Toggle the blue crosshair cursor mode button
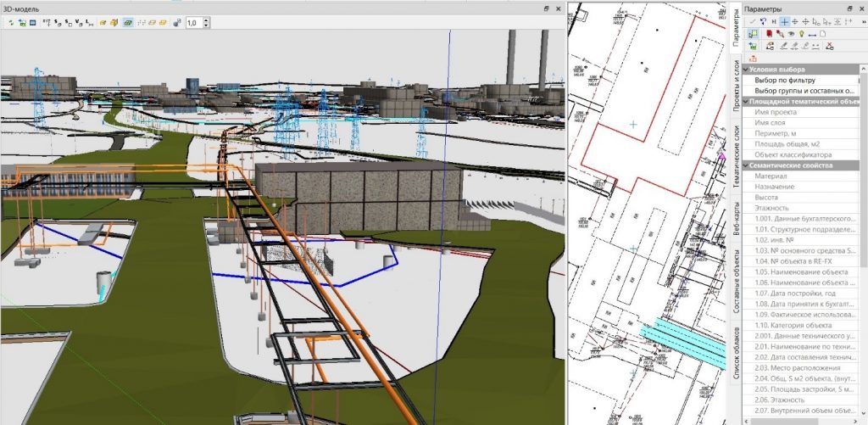 [x=786, y=20]
